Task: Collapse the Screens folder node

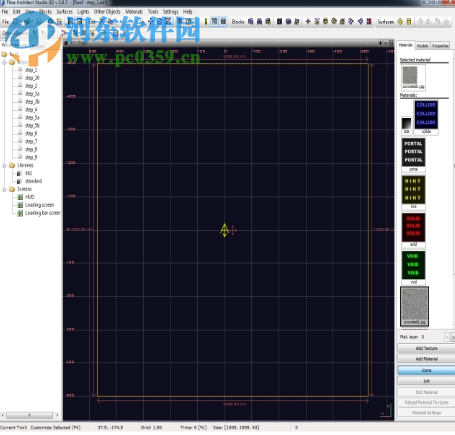Action: pos(4,190)
